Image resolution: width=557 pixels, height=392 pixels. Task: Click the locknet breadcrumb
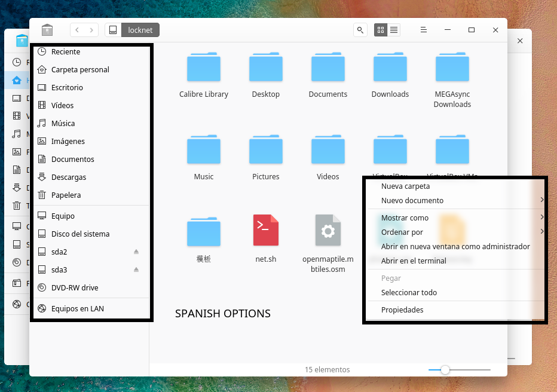pos(140,30)
